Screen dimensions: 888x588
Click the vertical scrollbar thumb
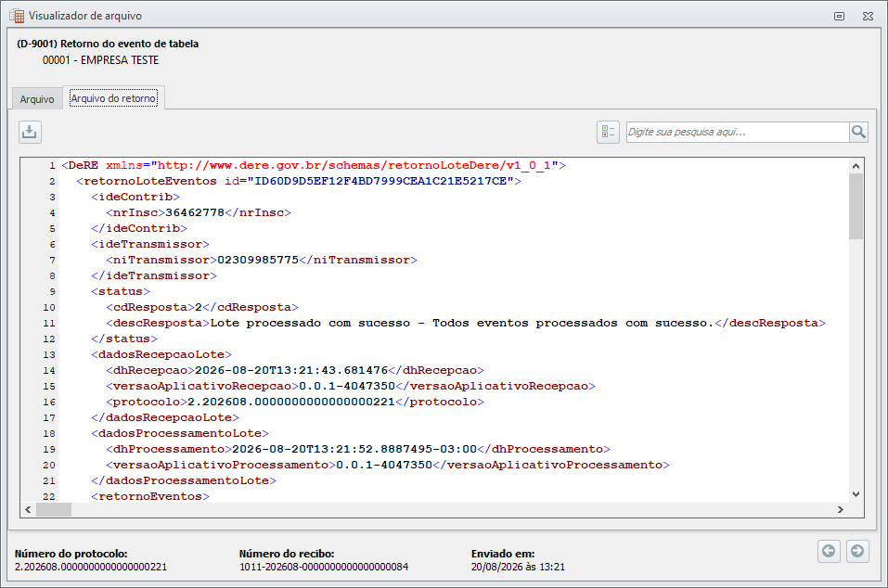pos(856,206)
